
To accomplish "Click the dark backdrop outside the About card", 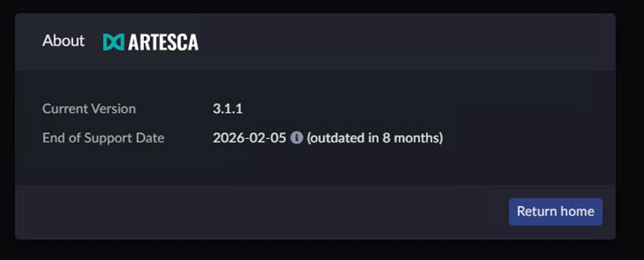I will coord(322,250).
